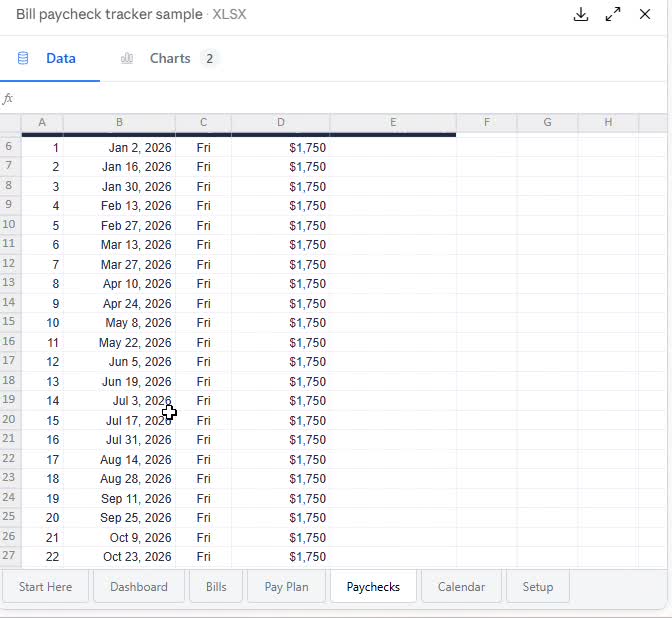Click the Charts count badge 2

pyautogui.click(x=209, y=58)
